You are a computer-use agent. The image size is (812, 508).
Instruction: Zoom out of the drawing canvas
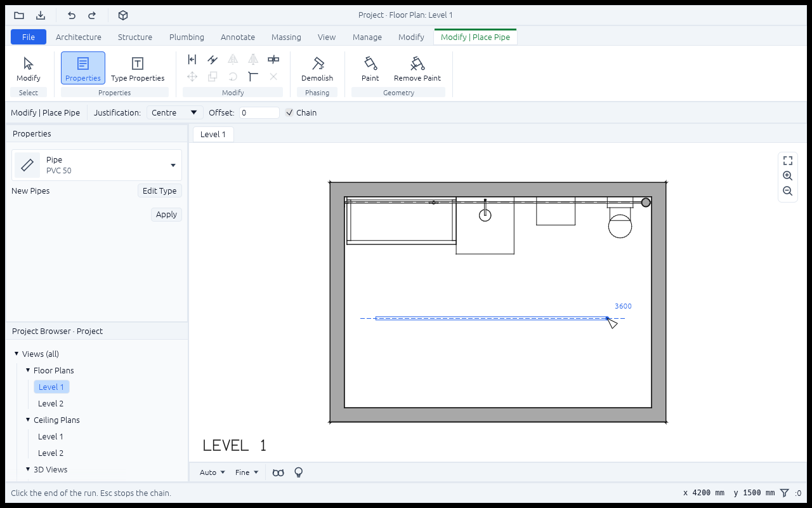(788, 191)
